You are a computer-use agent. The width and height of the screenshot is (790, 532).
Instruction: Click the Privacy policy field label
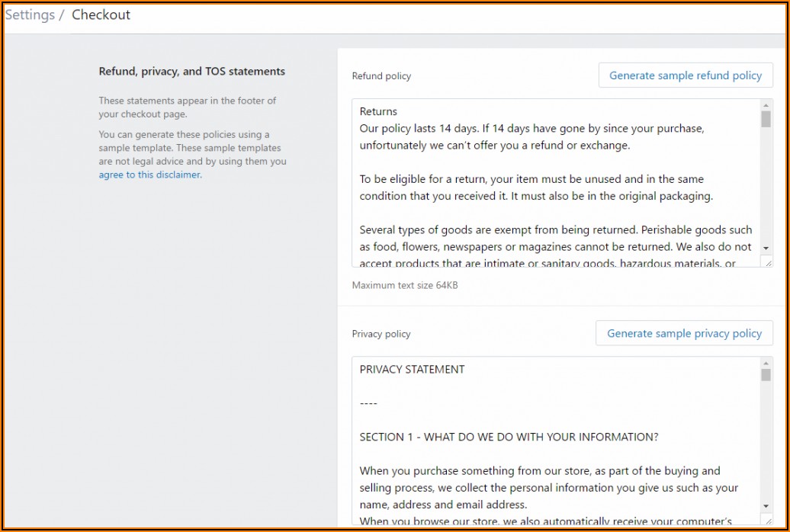(x=381, y=334)
